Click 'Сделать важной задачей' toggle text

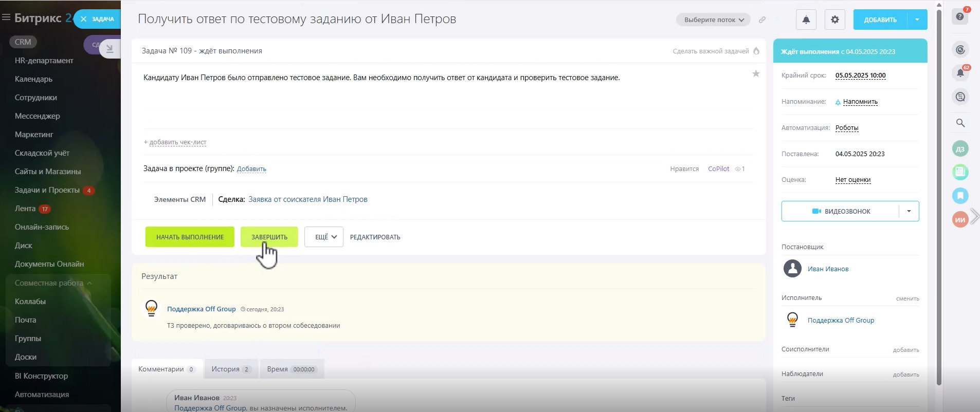[x=711, y=51]
